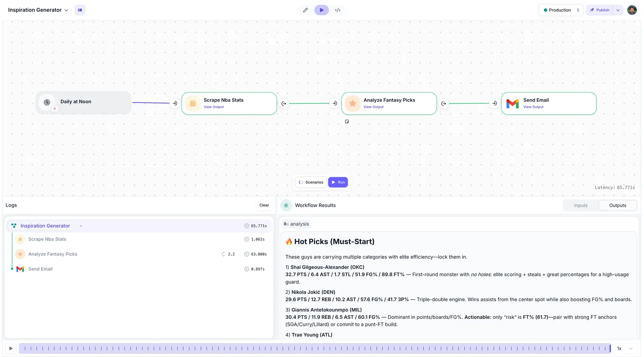Image resolution: width=644 pixels, height=357 pixels.
Task: Clear the logs
Action: (264, 205)
